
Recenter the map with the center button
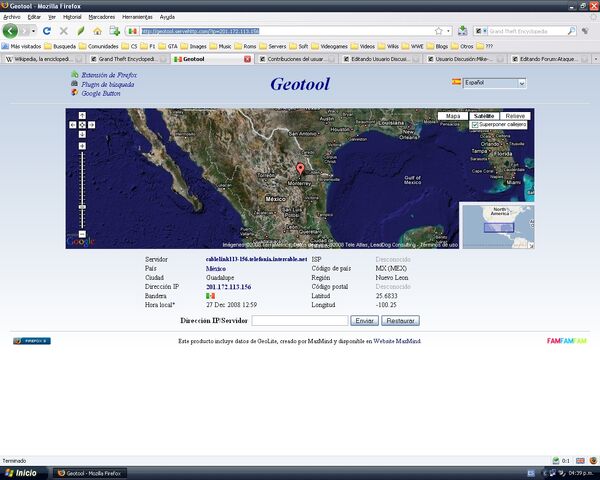(82, 125)
